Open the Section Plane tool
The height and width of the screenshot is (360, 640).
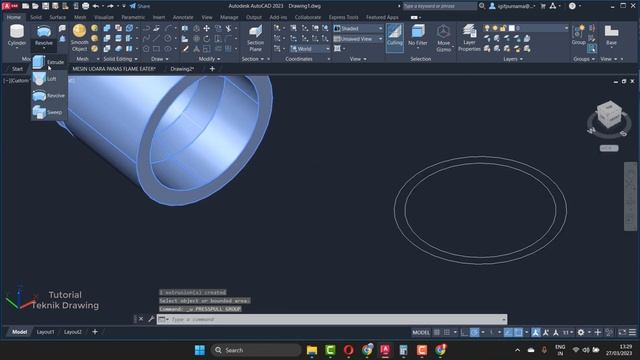[x=256, y=38]
